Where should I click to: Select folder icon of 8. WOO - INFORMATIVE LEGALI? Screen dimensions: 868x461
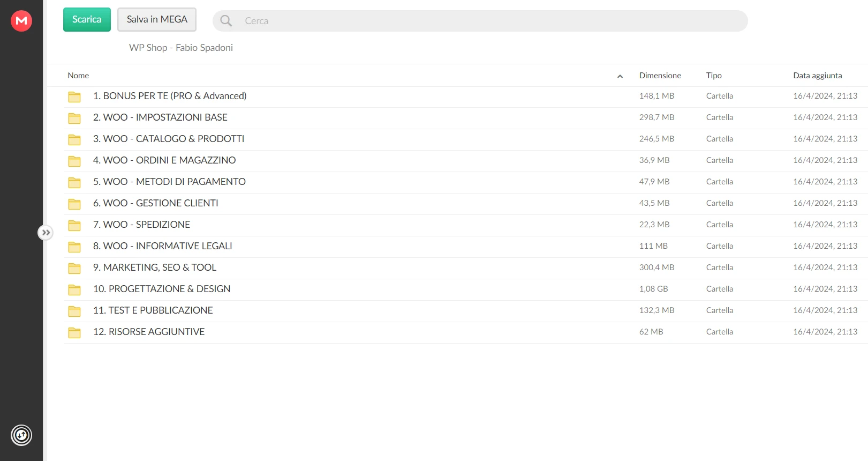coord(74,247)
